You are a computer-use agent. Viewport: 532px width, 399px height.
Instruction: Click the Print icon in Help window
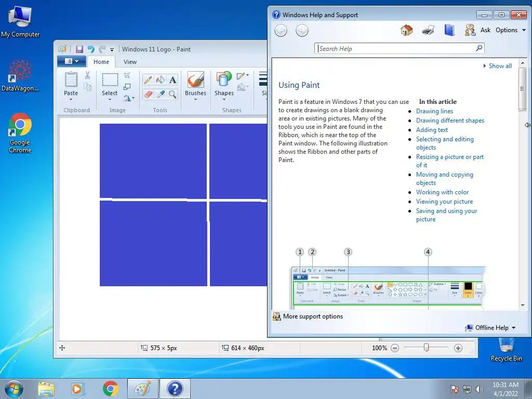tap(428, 30)
